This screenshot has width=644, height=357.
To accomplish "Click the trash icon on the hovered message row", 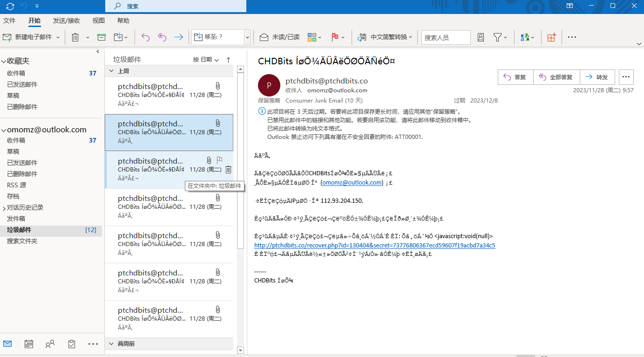I will click(x=228, y=170).
